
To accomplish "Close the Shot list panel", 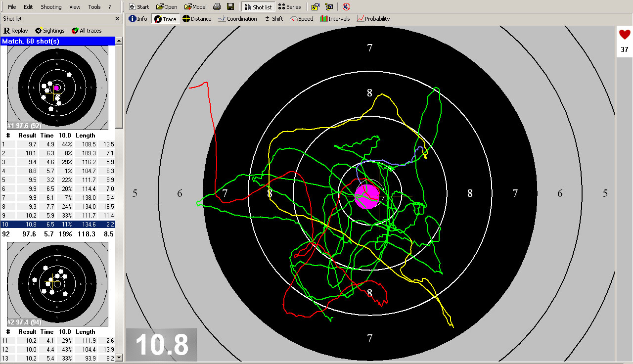I will (117, 19).
